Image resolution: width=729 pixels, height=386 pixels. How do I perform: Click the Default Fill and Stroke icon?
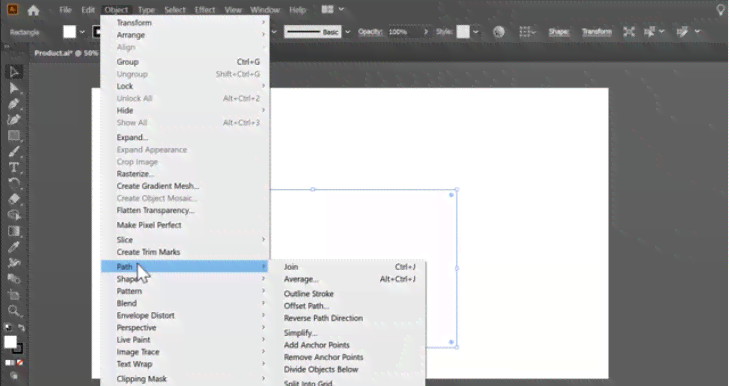pos(7,327)
